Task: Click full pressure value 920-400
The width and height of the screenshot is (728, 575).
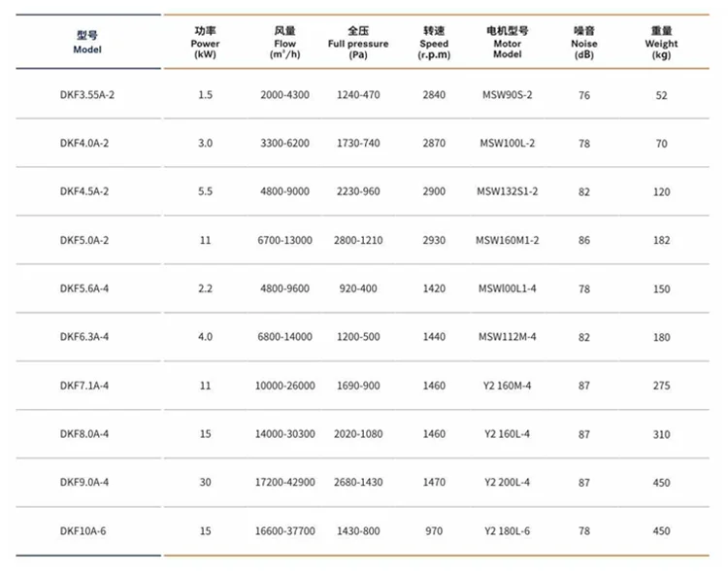Action: (358, 288)
